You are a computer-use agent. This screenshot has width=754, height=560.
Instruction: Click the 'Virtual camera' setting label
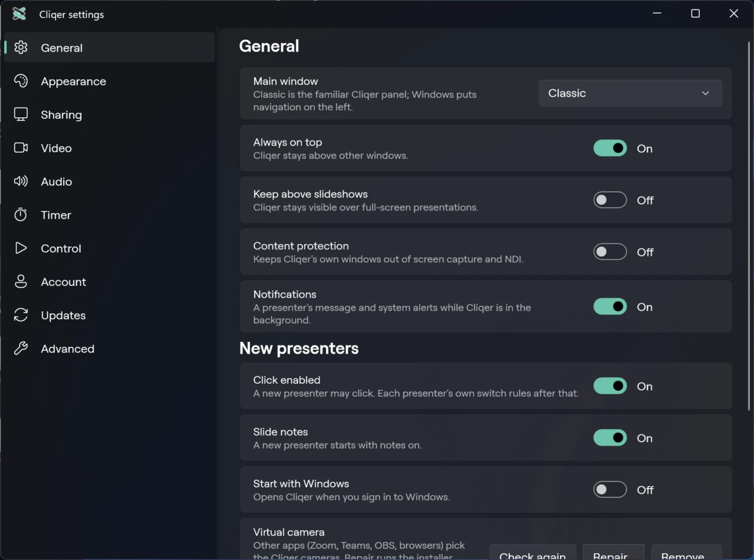tap(289, 532)
